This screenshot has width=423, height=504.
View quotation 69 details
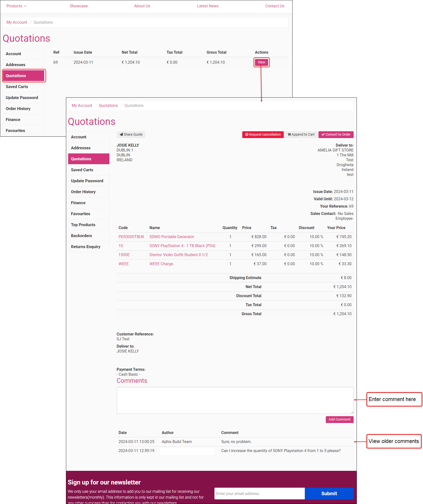tap(261, 62)
